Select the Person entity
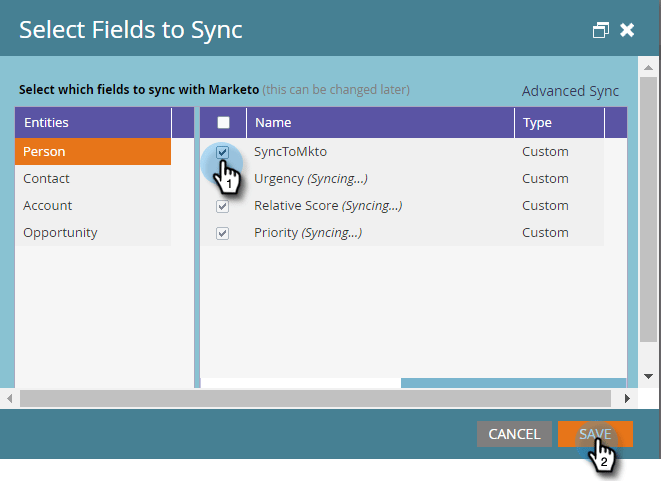The image size is (661, 481). pos(93,152)
